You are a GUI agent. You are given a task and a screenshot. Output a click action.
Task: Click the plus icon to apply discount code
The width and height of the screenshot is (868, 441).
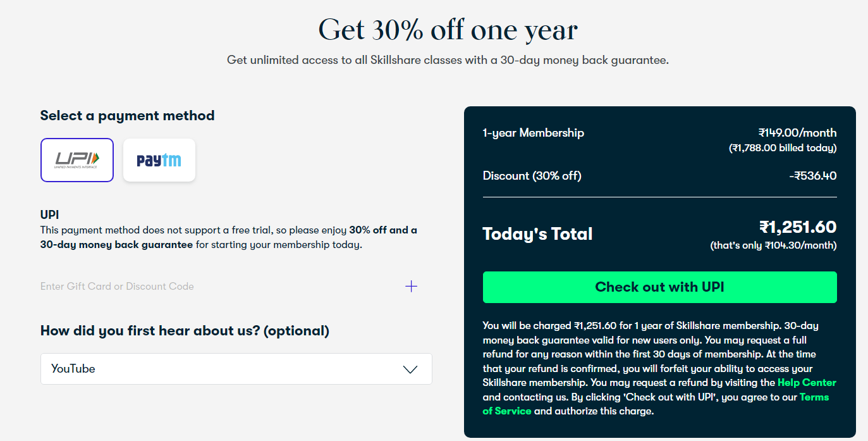coord(411,287)
